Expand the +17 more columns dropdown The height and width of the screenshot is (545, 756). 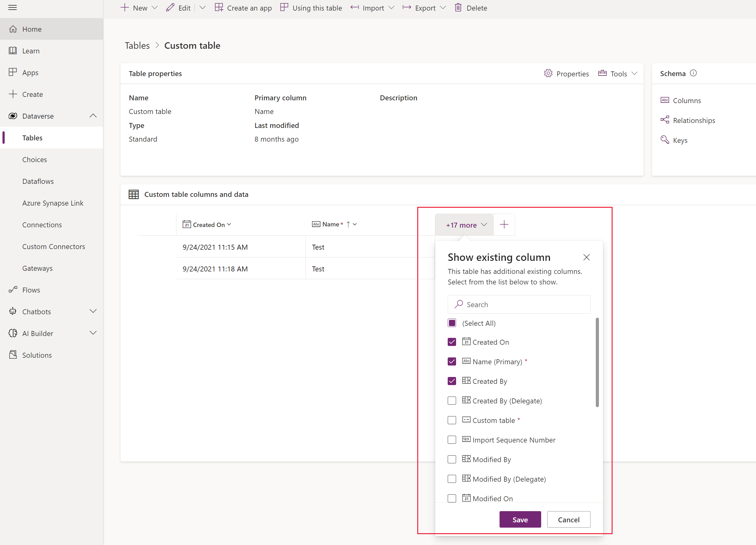point(464,225)
